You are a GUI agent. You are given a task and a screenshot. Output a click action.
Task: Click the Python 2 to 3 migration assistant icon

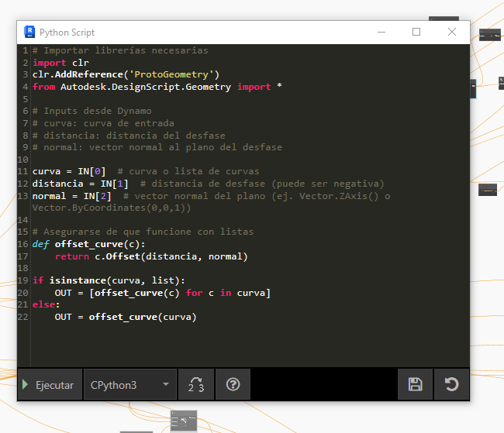[x=196, y=384]
